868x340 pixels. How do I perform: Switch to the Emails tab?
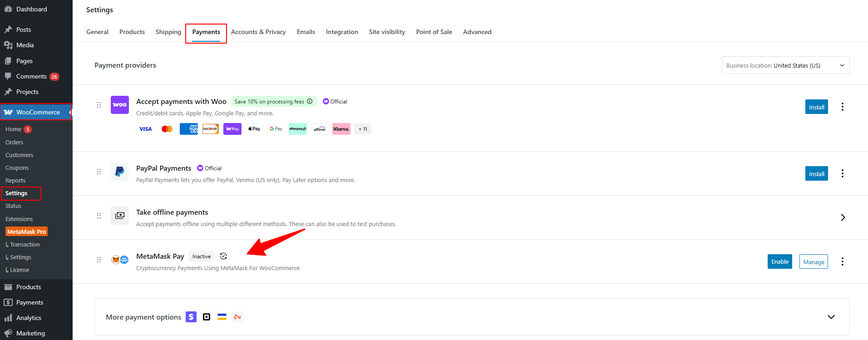[306, 32]
